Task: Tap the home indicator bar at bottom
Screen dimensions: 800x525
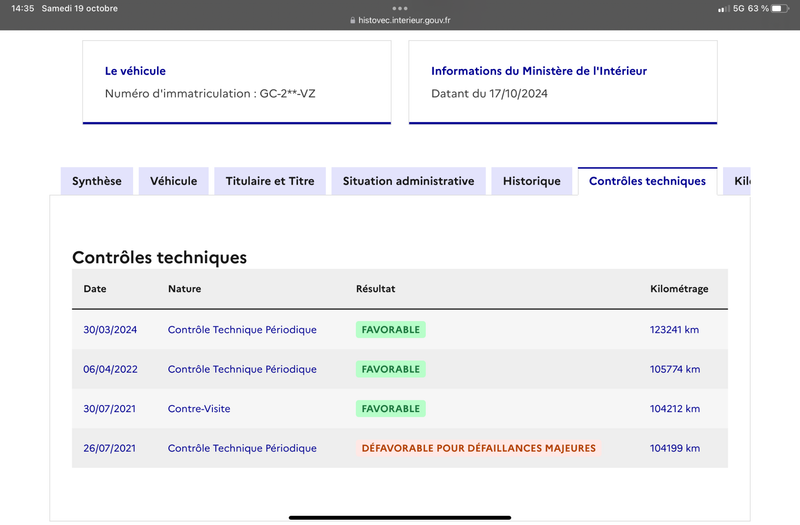Action: [x=400, y=517]
